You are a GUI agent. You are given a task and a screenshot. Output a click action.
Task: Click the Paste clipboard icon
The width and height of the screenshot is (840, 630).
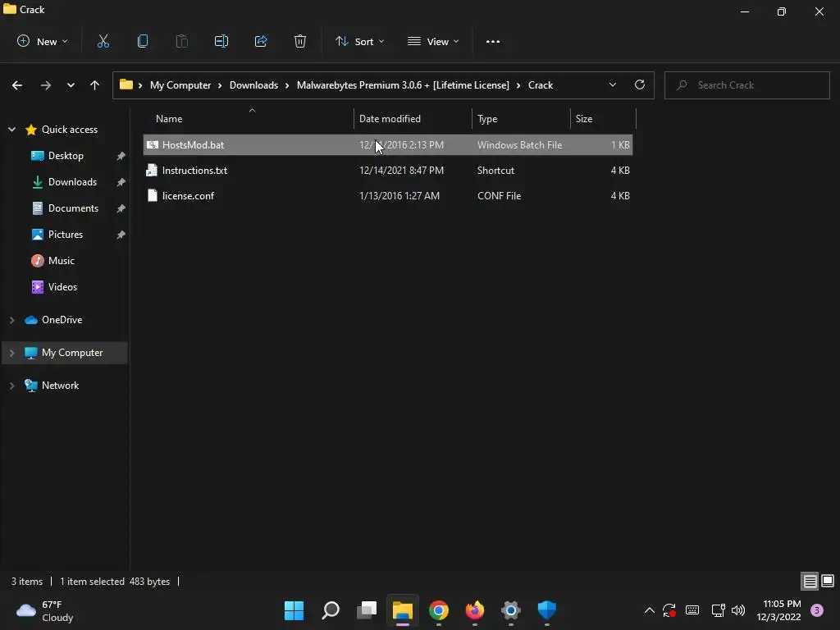click(181, 41)
